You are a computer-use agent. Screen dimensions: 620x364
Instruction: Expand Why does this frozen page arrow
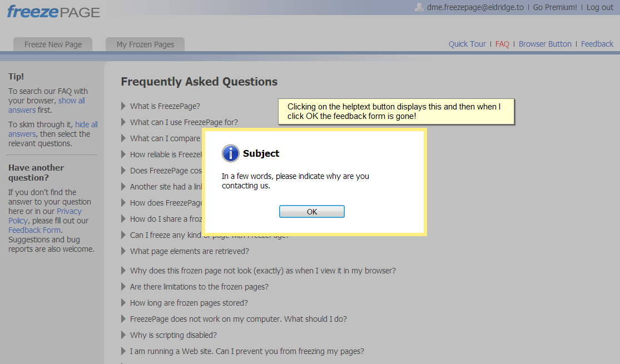pos(123,271)
